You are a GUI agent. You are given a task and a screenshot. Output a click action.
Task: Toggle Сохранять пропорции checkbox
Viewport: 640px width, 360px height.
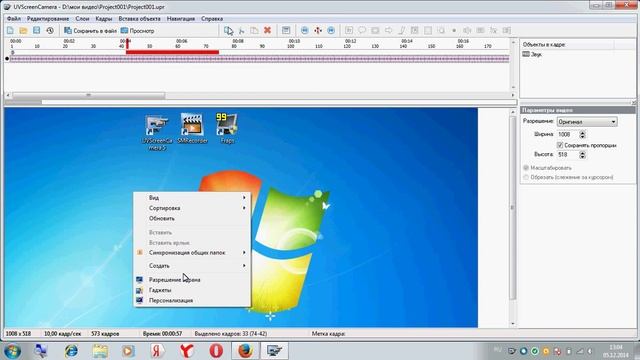tap(560, 145)
